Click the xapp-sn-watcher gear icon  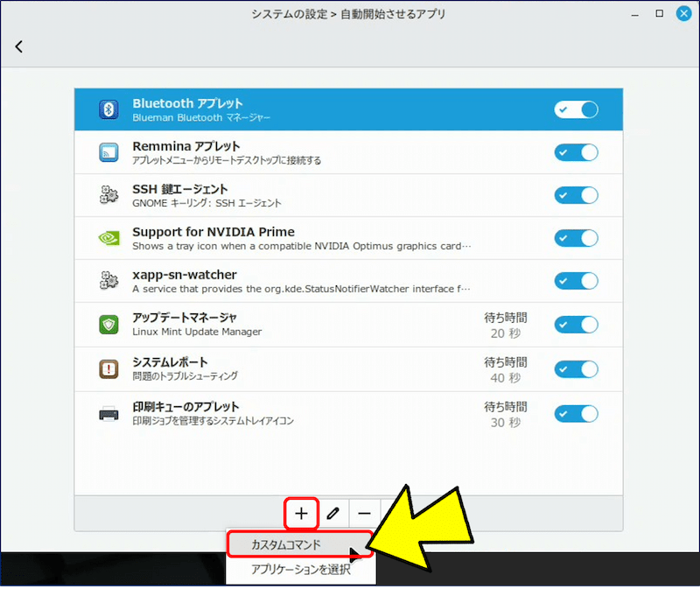point(108,281)
